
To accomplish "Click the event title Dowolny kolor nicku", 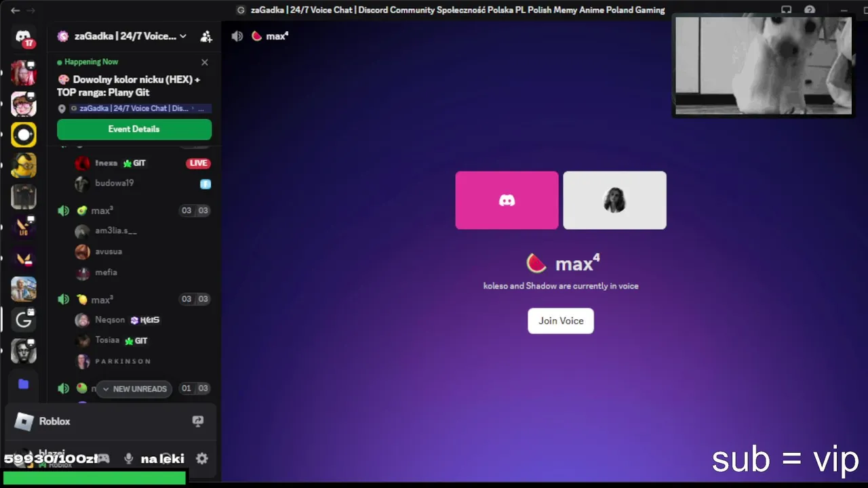I will pyautogui.click(x=128, y=86).
